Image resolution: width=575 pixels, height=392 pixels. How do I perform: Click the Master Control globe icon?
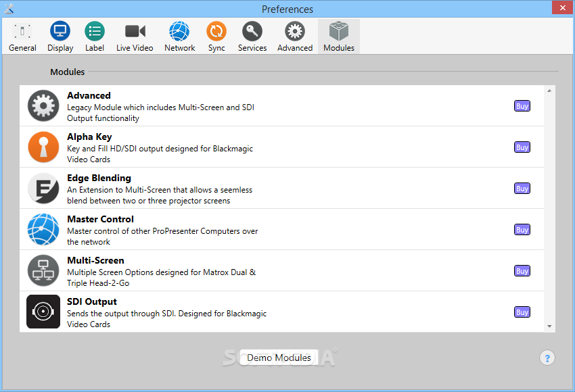[43, 229]
